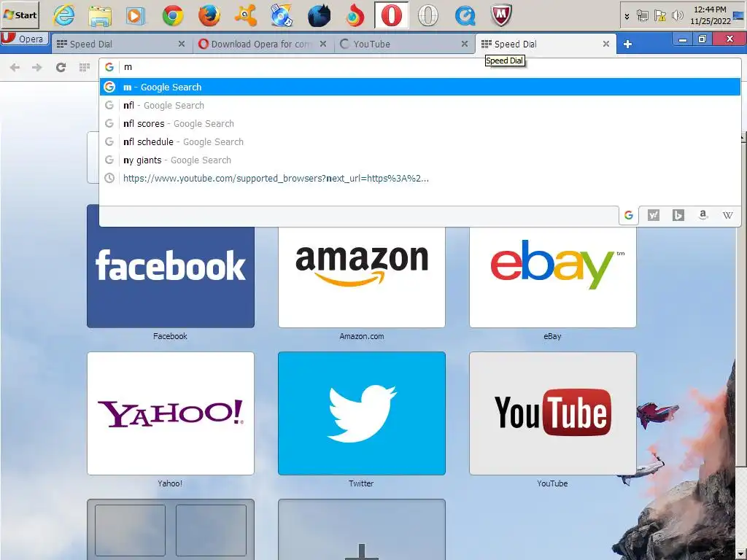Select the 'm - Google Search' suggestion
The height and width of the screenshot is (560, 747).
(420, 87)
